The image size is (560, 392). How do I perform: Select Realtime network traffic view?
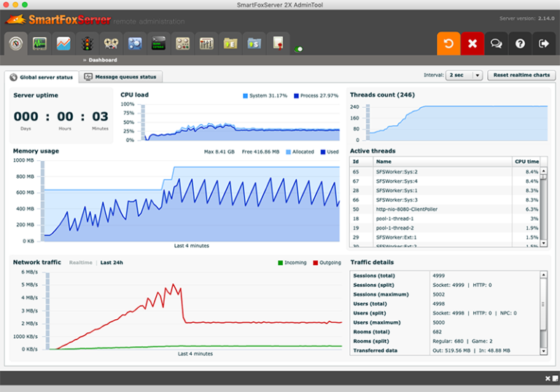click(x=81, y=262)
